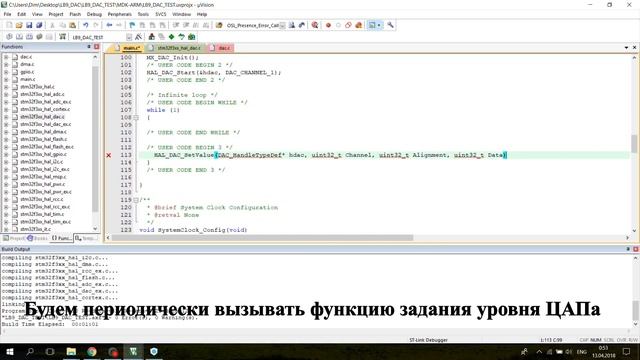
Task: Click the Incremental Find icon
Action: (x=302, y=25)
